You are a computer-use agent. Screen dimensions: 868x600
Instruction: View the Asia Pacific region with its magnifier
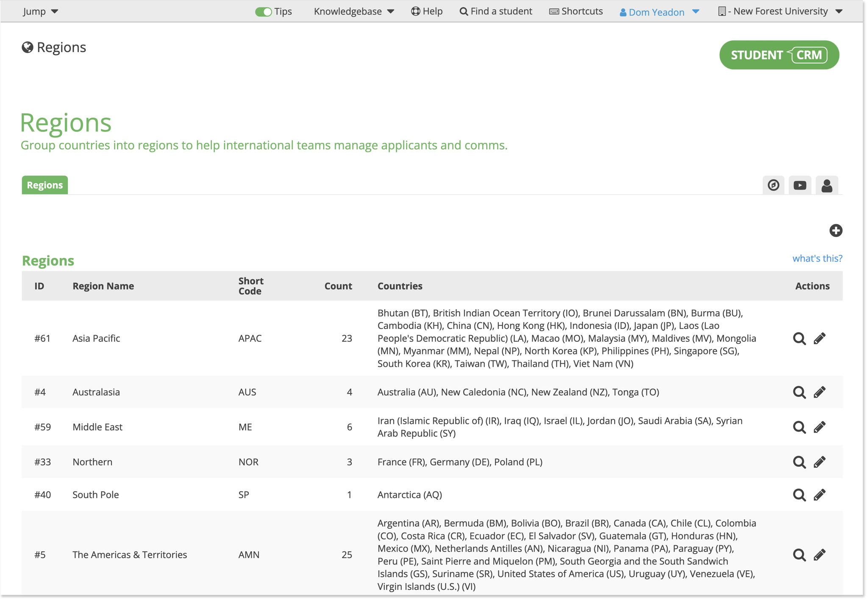pyautogui.click(x=799, y=338)
